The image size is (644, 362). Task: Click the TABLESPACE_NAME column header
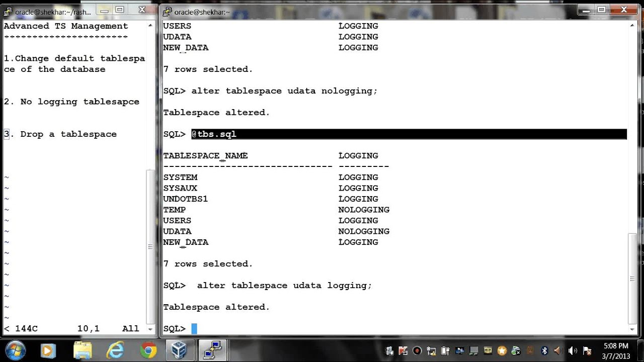point(205,156)
